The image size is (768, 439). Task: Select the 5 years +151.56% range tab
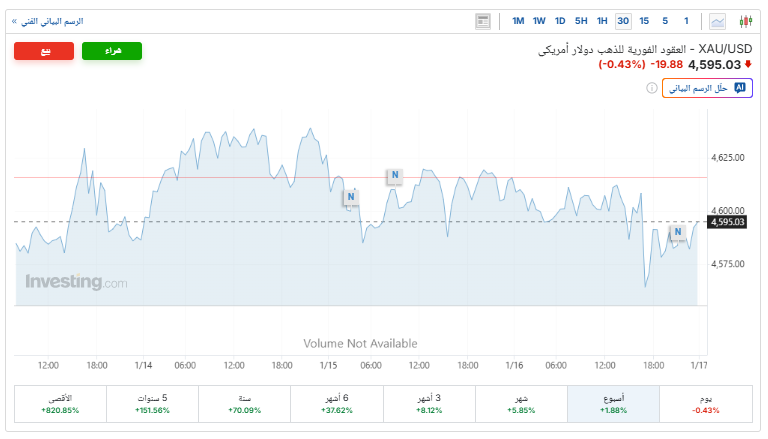[153, 403]
